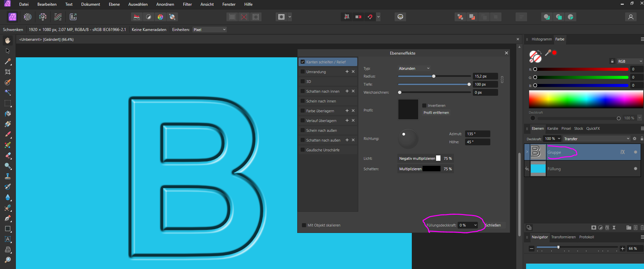Switch to the Tone Mapping Persona icon
This screenshot has width=644, height=269.
click(x=58, y=17)
